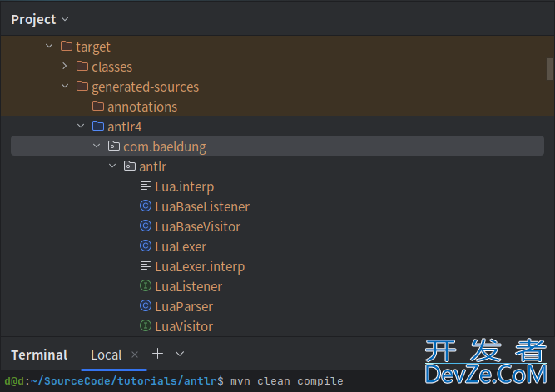Screen dimensions: 555x392
Task: Click the LuaLexer.interp text file icon
Action: pyautogui.click(x=145, y=265)
